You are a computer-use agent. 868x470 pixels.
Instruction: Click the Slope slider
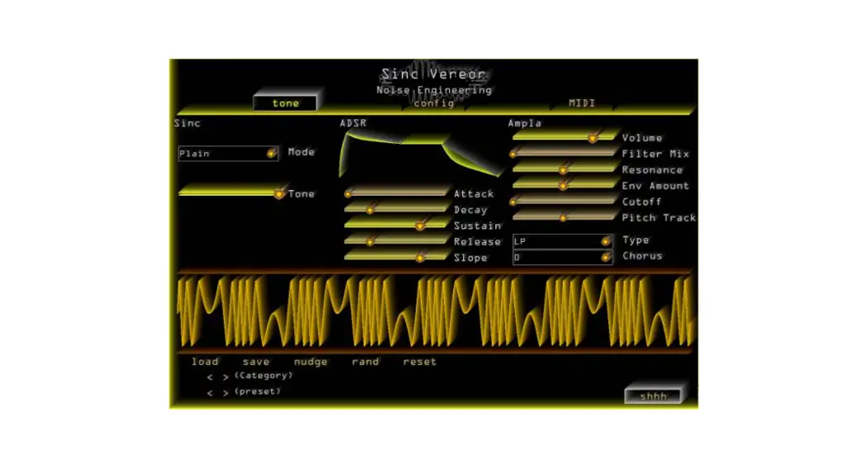397,257
